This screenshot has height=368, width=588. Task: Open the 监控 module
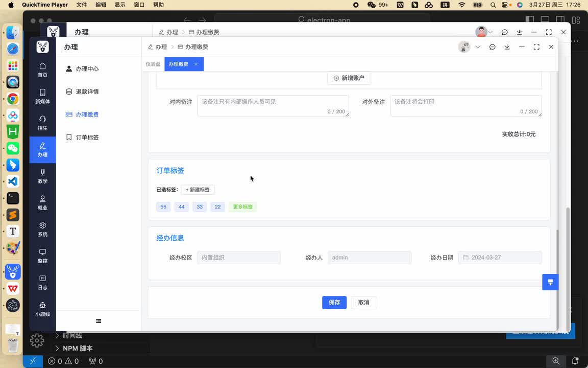[x=42, y=256]
